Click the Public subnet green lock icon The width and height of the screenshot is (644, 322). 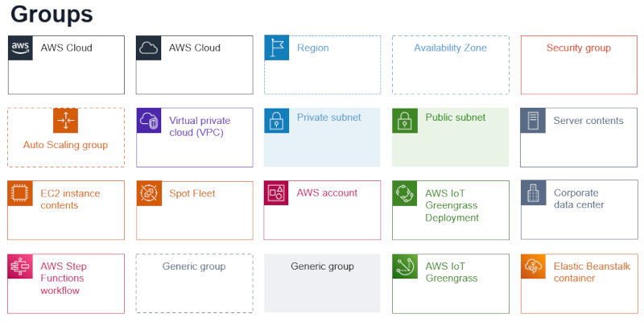tap(405, 120)
